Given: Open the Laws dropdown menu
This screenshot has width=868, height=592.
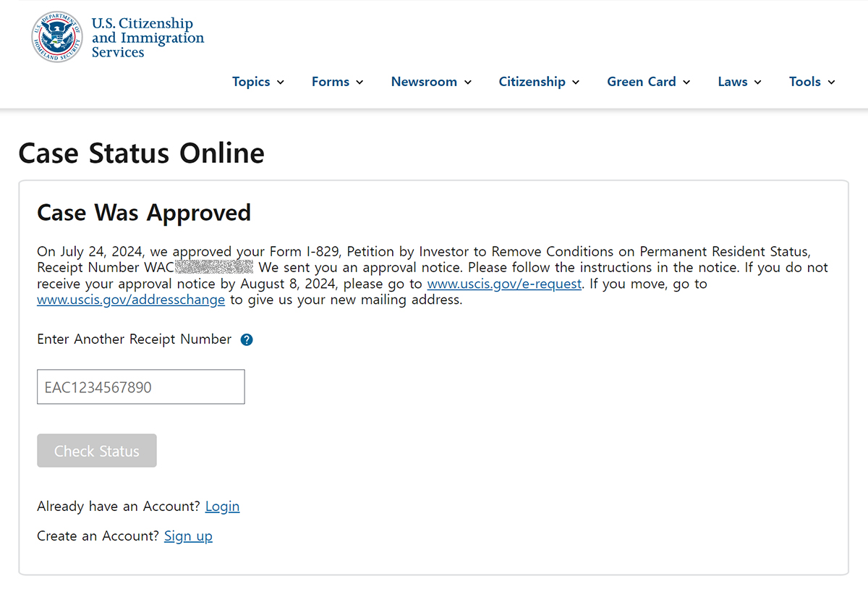Looking at the screenshot, I should pos(740,82).
